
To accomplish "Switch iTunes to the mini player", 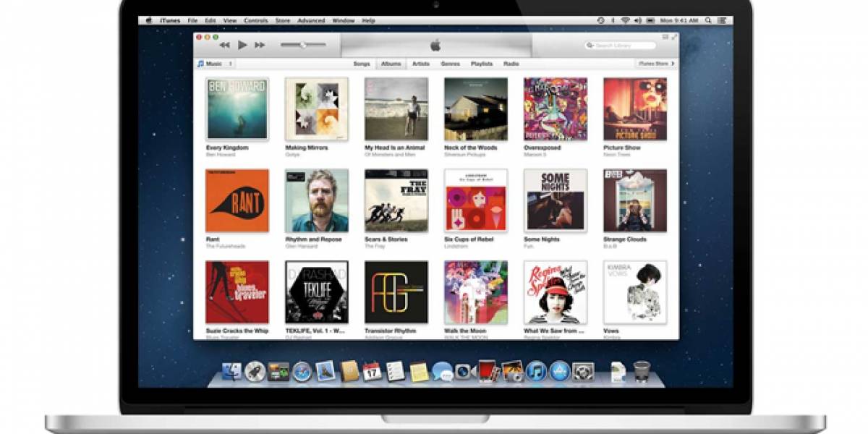I will tap(665, 36).
